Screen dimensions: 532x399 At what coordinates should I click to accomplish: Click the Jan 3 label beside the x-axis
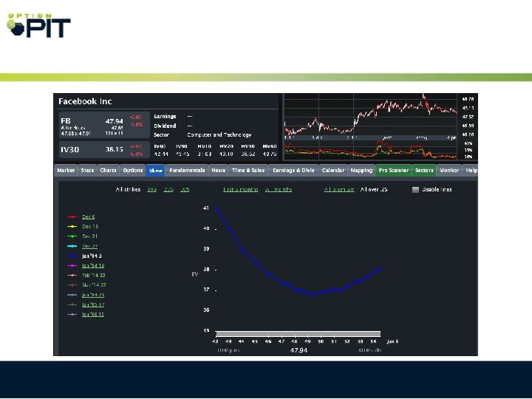click(392, 341)
